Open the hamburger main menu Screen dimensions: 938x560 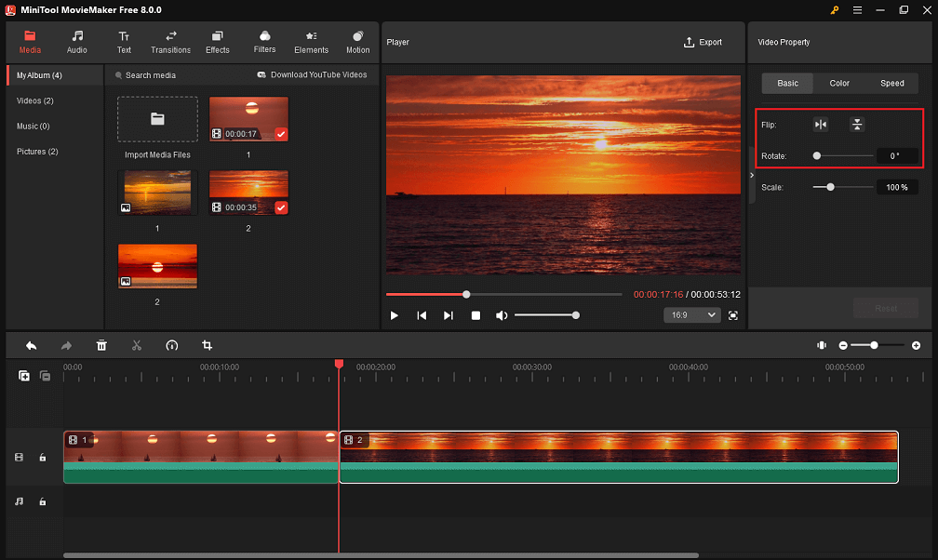857,10
